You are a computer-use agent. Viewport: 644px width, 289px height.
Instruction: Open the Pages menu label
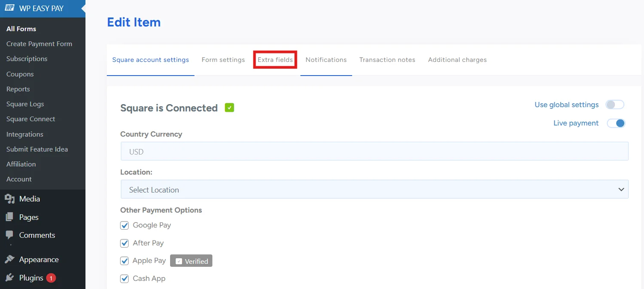29,217
